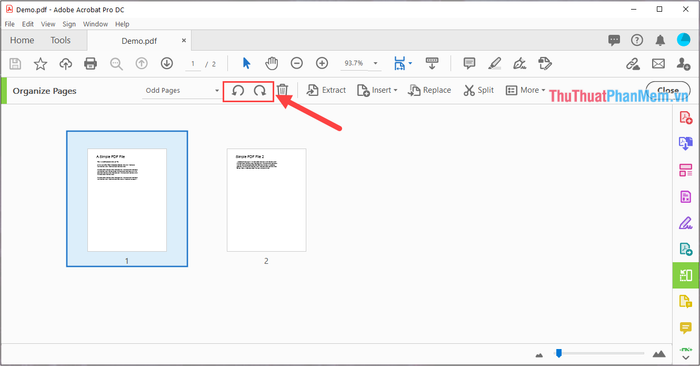Upload file to cloud icon
The height and width of the screenshot is (366, 700).
tap(66, 64)
